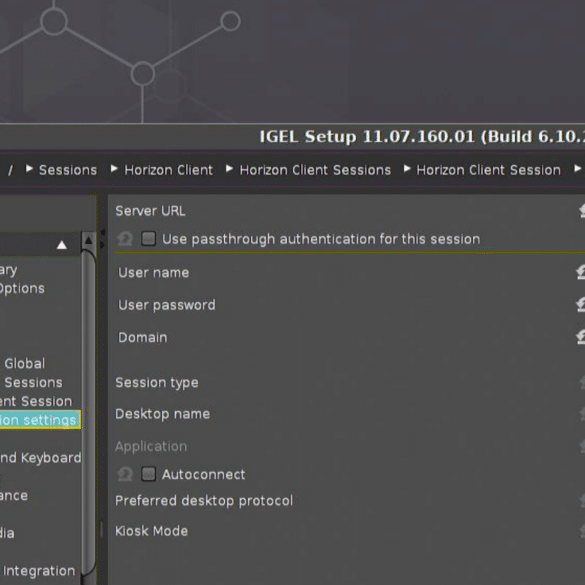The height and width of the screenshot is (585, 585).
Task: Click the IGEL Setup window title text
Action: click(x=422, y=137)
